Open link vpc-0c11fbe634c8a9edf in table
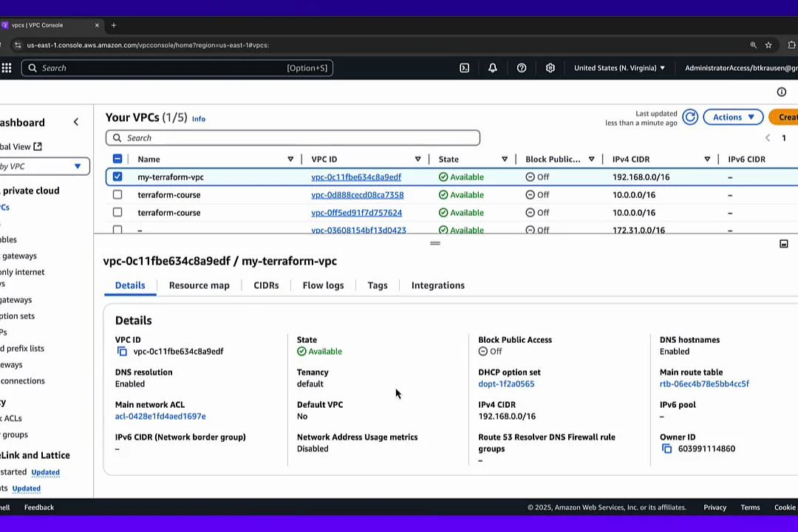Screen dimensions: 798x532 [356, 177]
